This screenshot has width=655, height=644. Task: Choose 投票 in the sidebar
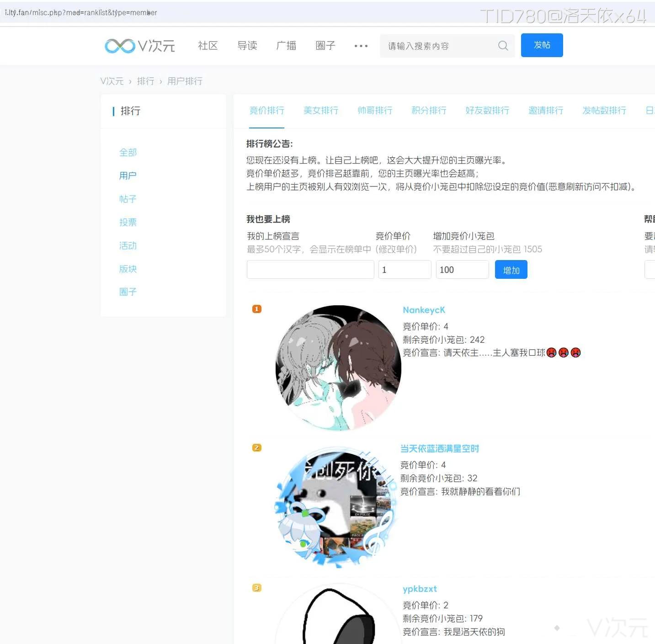point(128,222)
